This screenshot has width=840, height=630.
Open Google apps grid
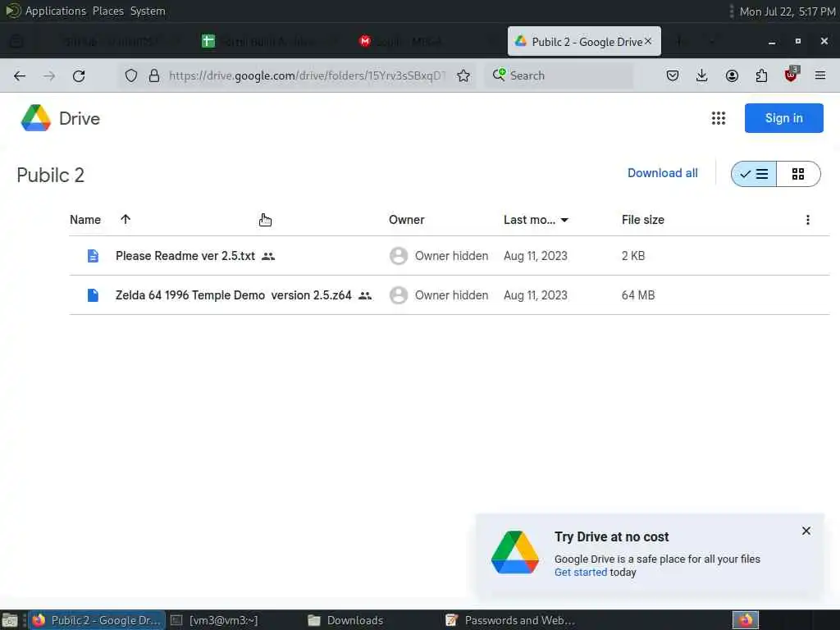pyautogui.click(x=719, y=118)
